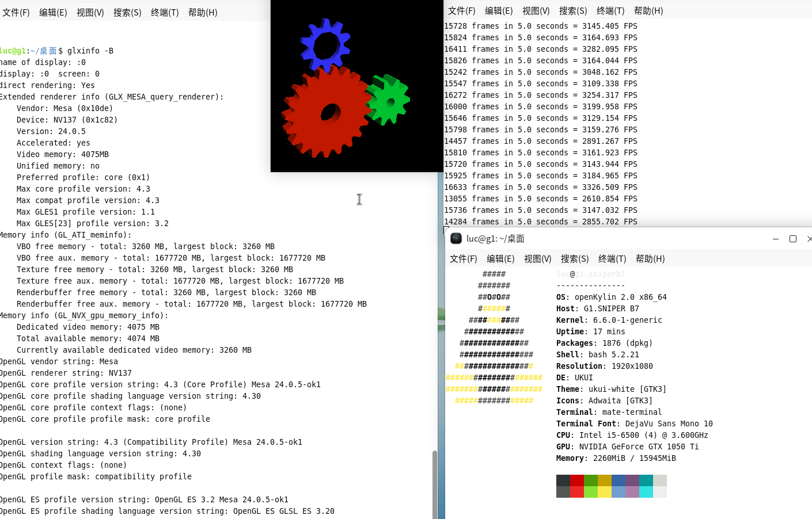Click the red color block in neofetch palette
812x519 pixels.
coord(577,480)
